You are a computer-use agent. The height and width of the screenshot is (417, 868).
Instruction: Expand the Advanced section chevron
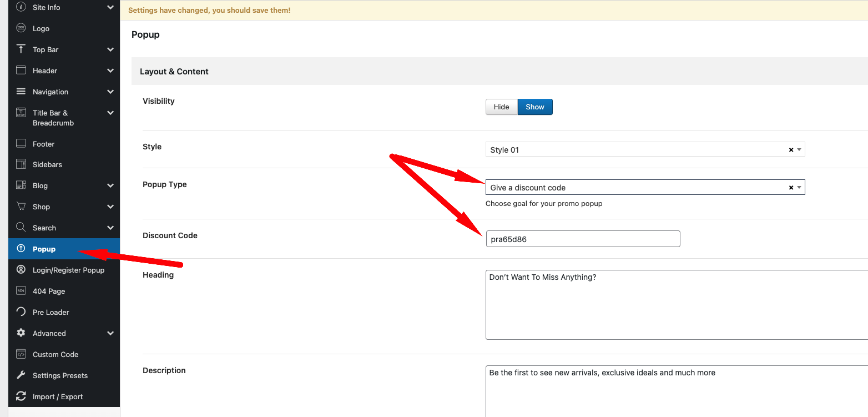(x=110, y=333)
